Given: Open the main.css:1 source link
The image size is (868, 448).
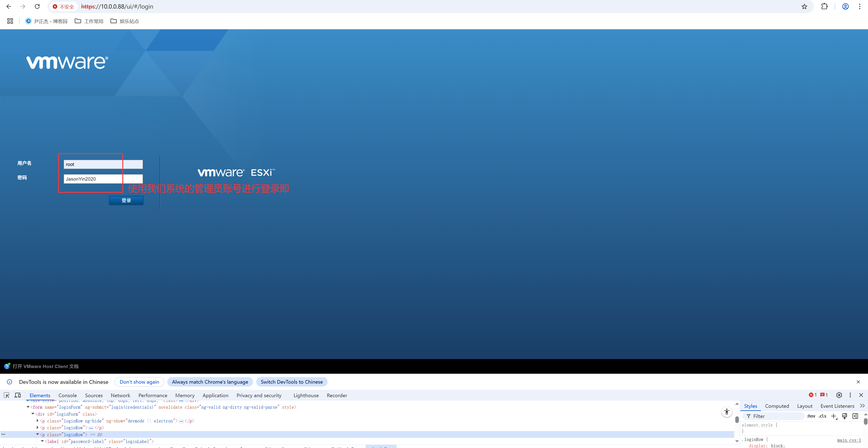Looking at the screenshot, I should coord(849,440).
